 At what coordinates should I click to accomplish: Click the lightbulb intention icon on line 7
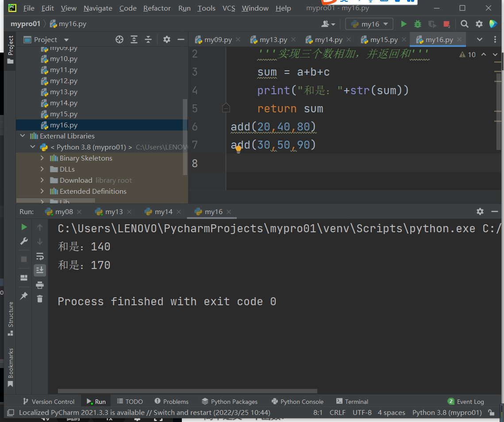pyautogui.click(x=238, y=149)
